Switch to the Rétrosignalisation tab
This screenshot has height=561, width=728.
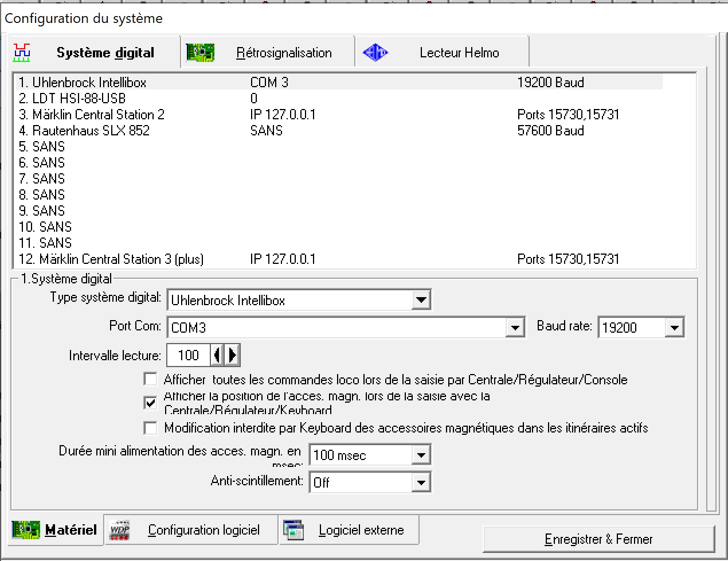tap(268, 53)
